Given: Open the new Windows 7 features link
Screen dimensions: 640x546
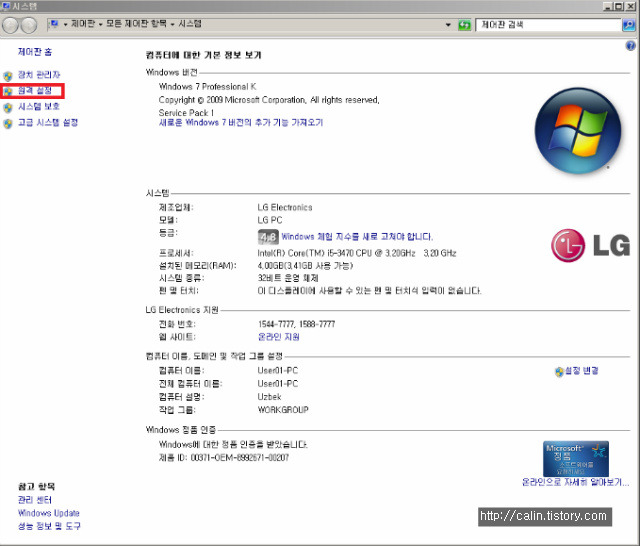Looking at the screenshot, I should pyautogui.click(x=241, y=122).
